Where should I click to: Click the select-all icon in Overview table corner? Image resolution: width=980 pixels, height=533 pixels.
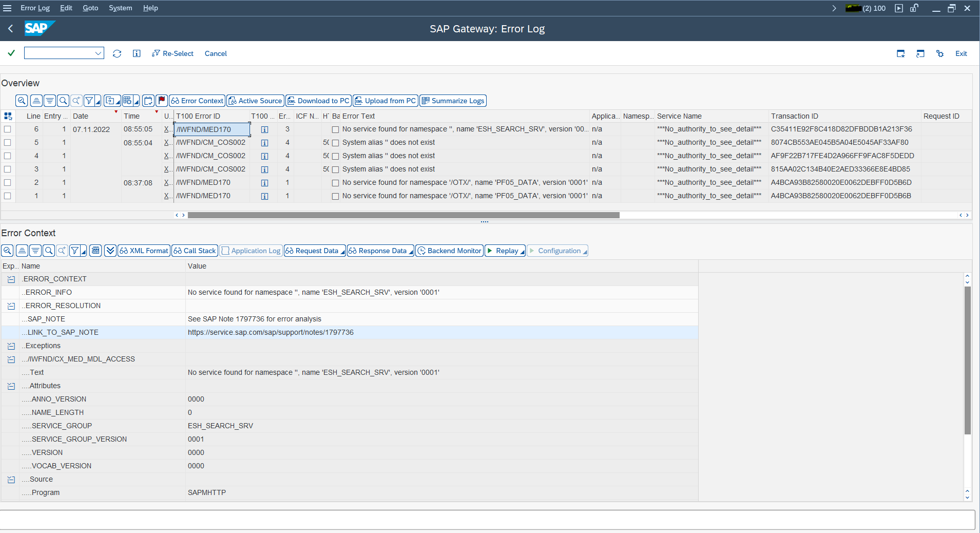click(8, 116)
